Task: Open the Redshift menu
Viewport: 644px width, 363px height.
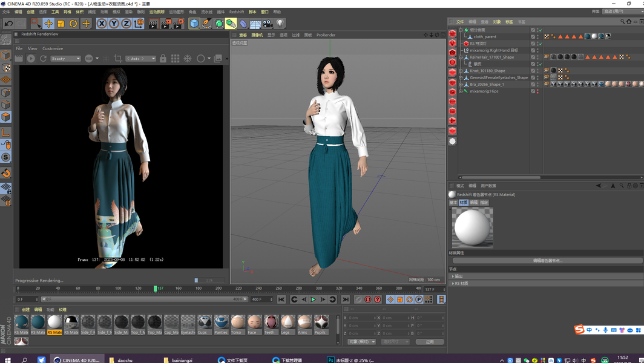Action: click(236, 11)
